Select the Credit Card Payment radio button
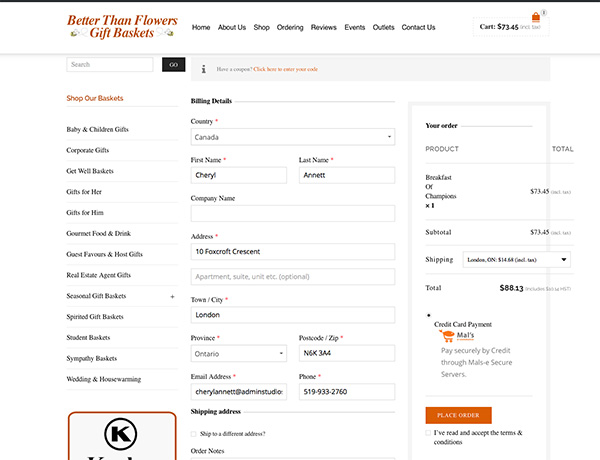Screen dimensions: 600x460 coord(429,315)
